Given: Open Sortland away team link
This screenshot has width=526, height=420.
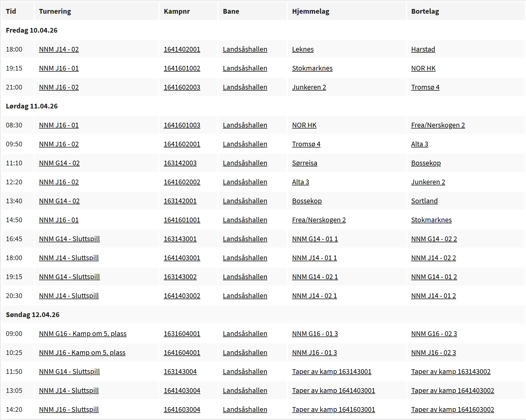Looking at the screenshot, I should (x=424, y=201).
